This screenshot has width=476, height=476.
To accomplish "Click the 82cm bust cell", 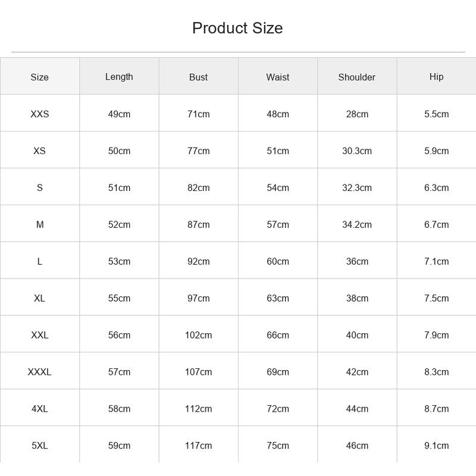I will (198, 187).
